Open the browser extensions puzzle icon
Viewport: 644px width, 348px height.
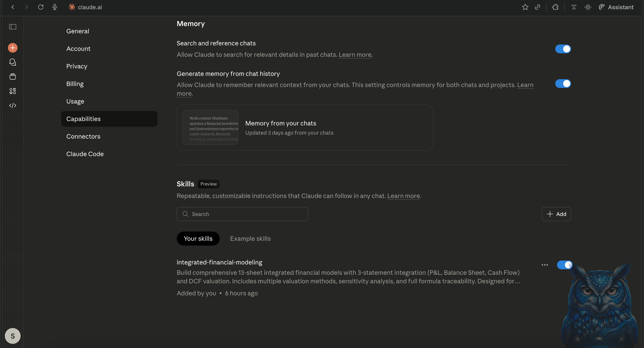pyautogui.click(x=555, y=7)
